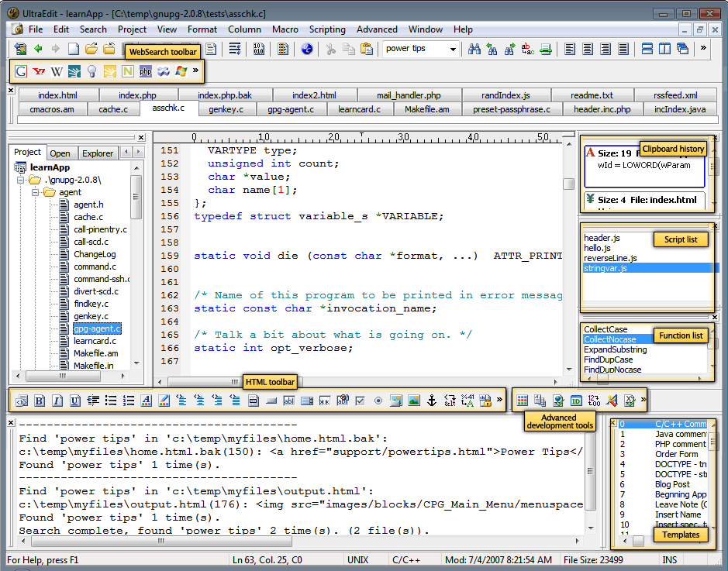Screen dimensions: 728x571
Task: Open the Column menu
Action: [244, 29]
